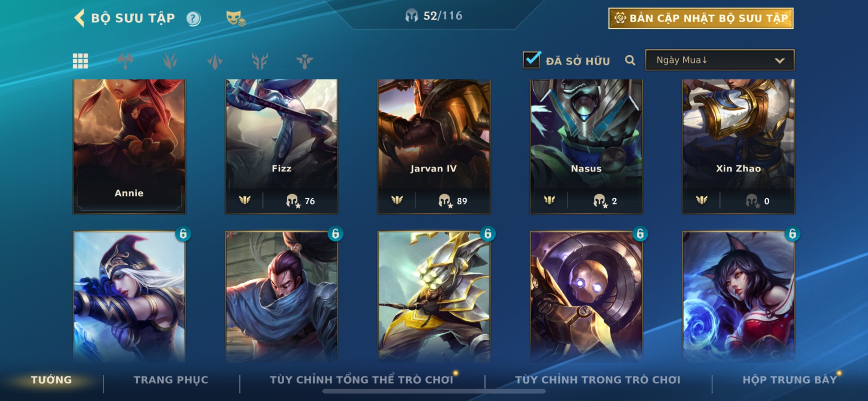Open TÙY CHỈNH TỔNG THỂ TRÒ CHƠI tab
The height and width of the screenshot is (401, 868).
click(x=361, y=380)
